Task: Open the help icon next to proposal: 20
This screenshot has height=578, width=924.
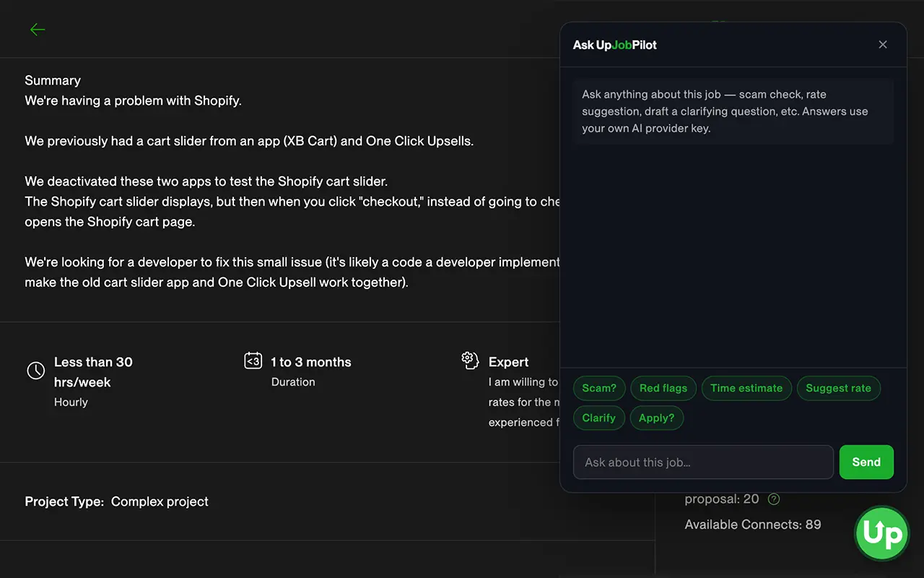Action: coord(774,499)
